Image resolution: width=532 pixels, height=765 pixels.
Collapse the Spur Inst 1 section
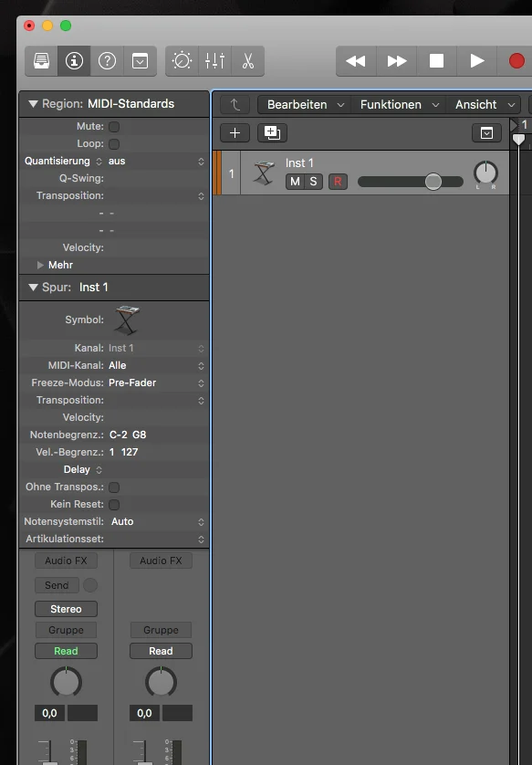click(x=33, y=287)
